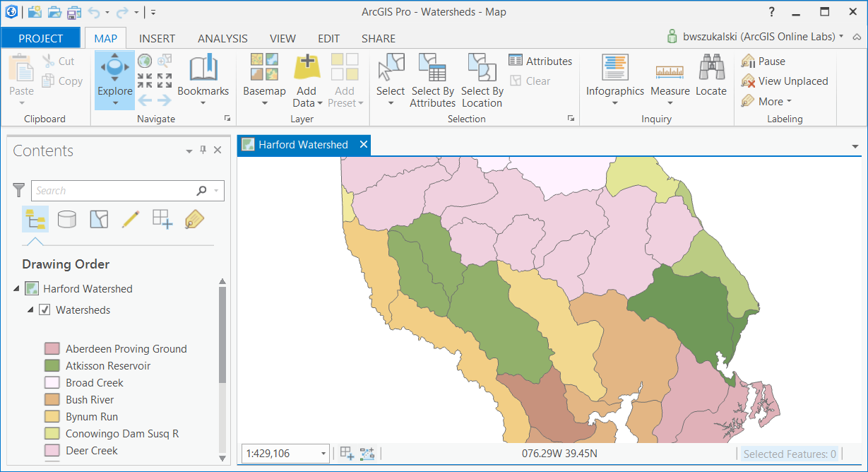Pin the Contents pane auto-hide

203,150
